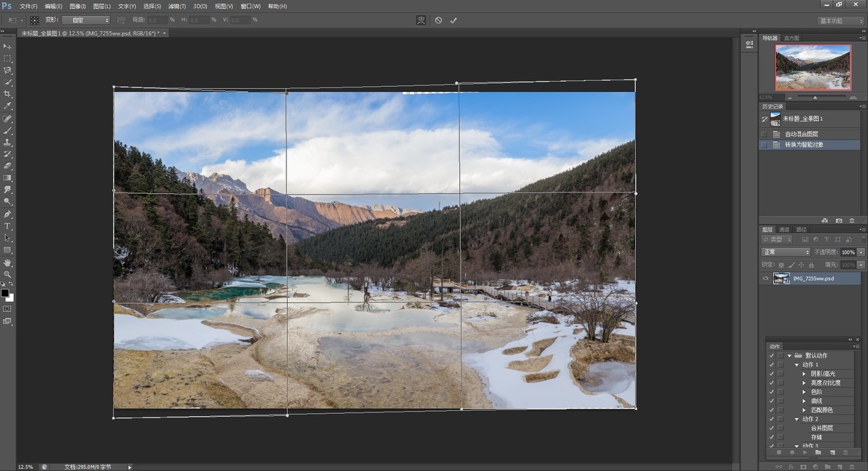Select the Gradient tool
The width and height of the screenshot is (868, 471).
(x=7, y=177)
